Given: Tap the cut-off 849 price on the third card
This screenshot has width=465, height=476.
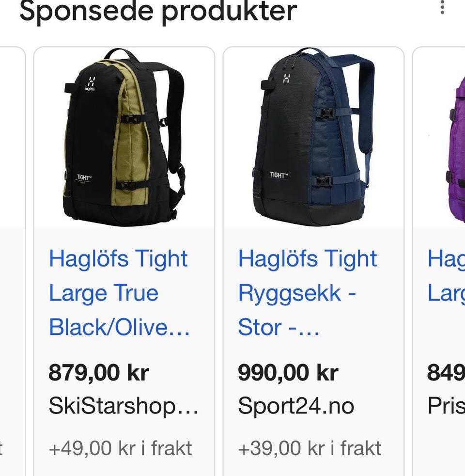Looking at the screenshot, I should click(446, 372).
